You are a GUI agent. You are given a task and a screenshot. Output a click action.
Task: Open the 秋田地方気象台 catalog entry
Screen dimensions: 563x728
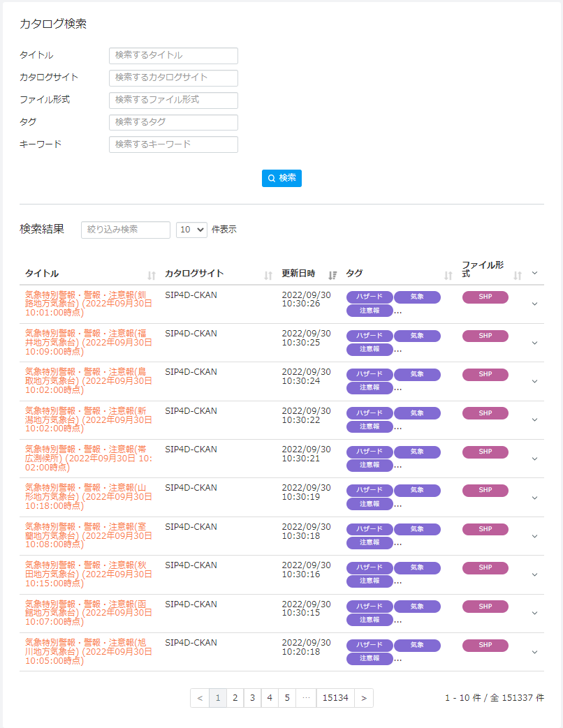click(x=88, y=574)
